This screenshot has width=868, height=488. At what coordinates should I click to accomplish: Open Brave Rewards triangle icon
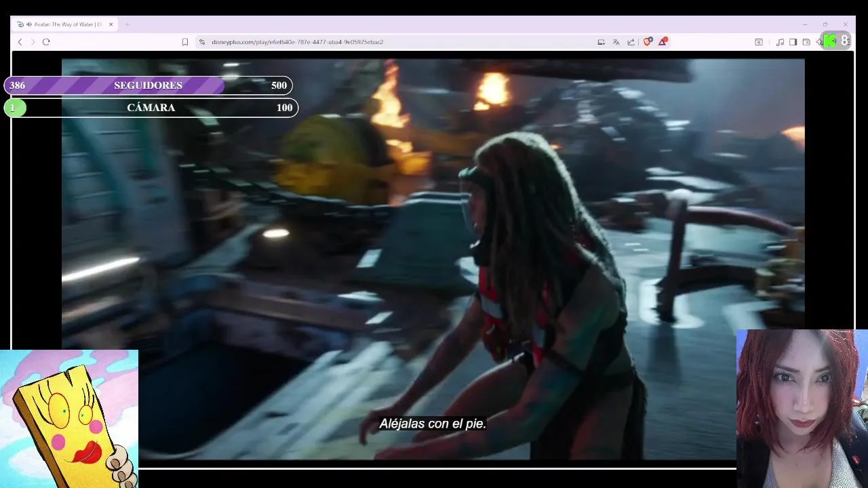point(663,42)
